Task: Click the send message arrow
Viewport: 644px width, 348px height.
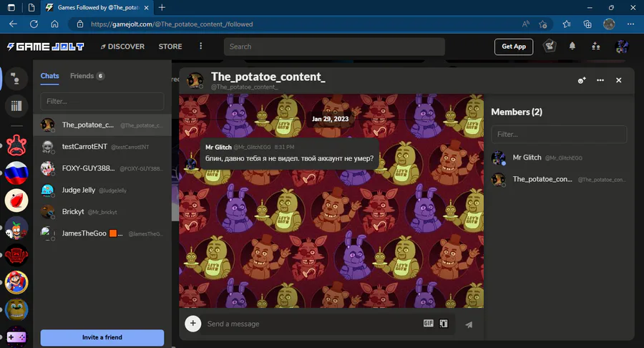Action: pyautogui.click(x=469, y=324)
